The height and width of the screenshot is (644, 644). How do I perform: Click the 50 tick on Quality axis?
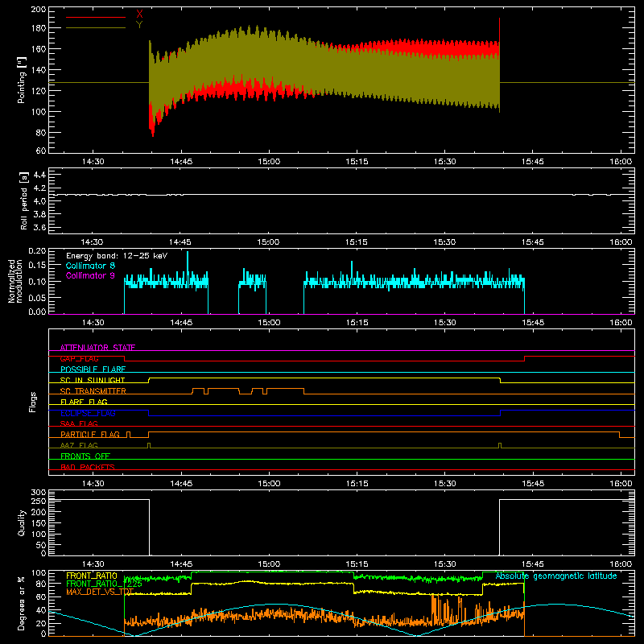[x=41, y=545]
